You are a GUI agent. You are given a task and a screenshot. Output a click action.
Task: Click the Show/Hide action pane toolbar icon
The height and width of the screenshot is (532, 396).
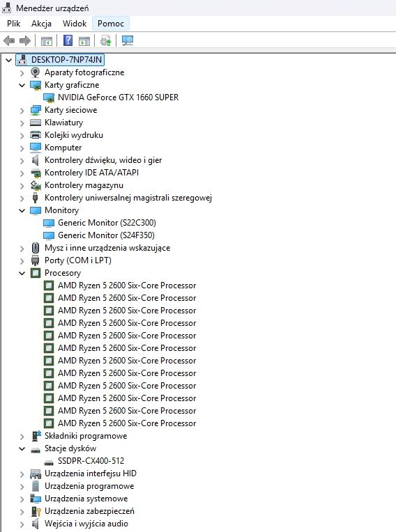(84, 41)
